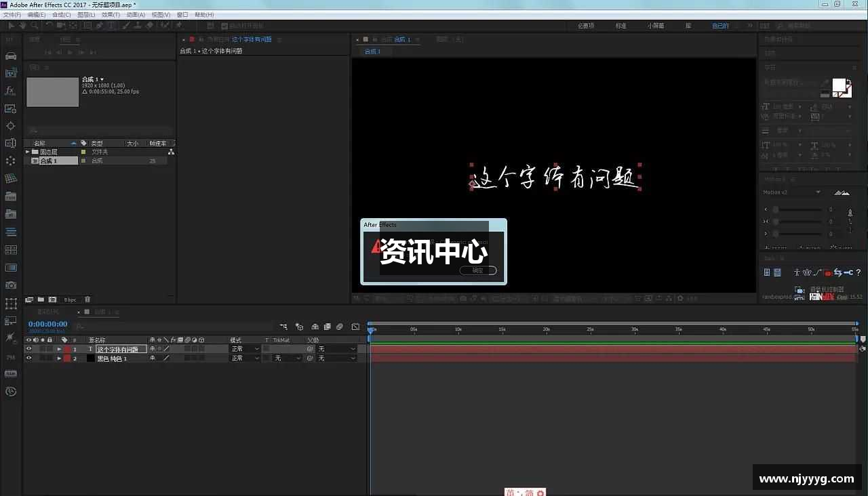Hide the 这个字体有问题 text layer
The width and height of the screenshot is (868, 496).
pyautogui.click(x=28, y=349)
